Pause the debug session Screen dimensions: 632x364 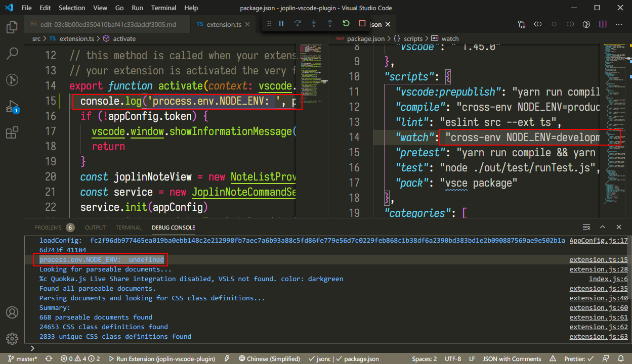[x=281, y=24]
